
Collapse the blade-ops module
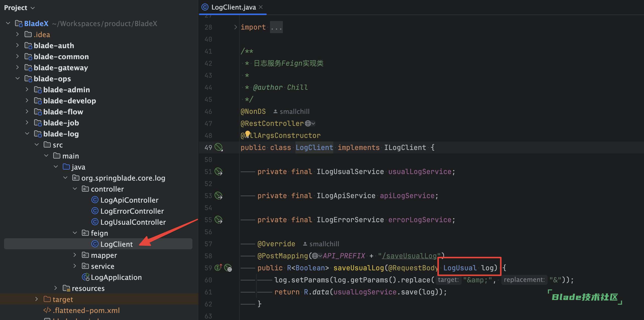click(x=18, y=78)
